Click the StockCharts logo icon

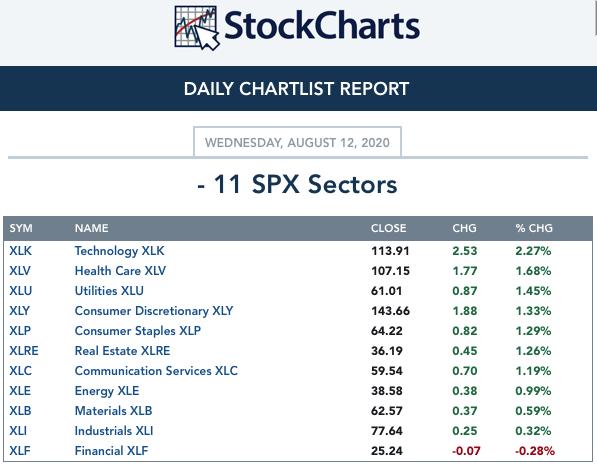pyautogui.click(x=197, y=28)
